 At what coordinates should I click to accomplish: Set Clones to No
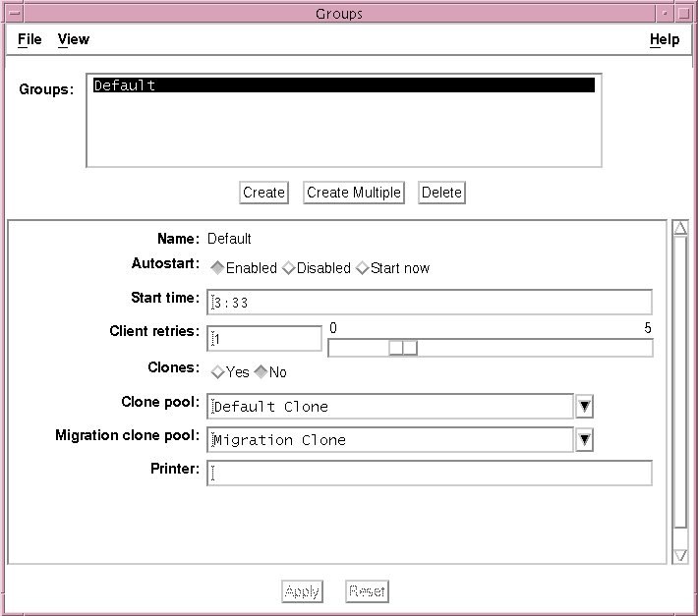click(262, 372)
